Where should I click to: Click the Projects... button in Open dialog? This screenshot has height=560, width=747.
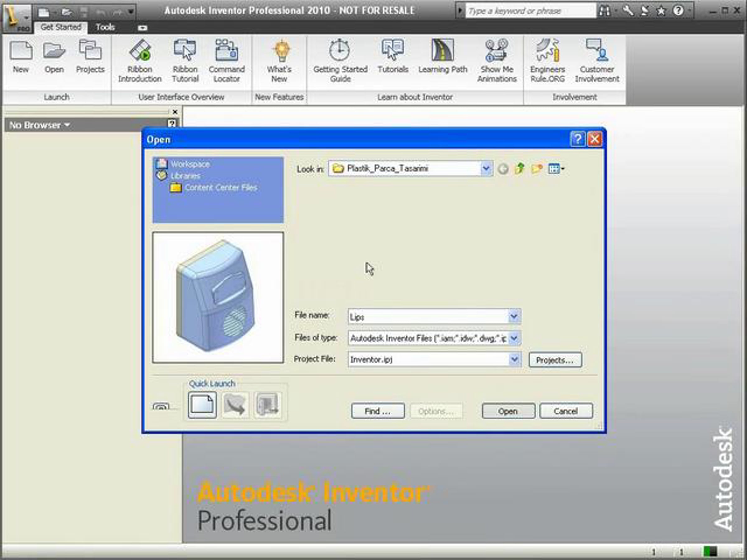coord(555,360)
